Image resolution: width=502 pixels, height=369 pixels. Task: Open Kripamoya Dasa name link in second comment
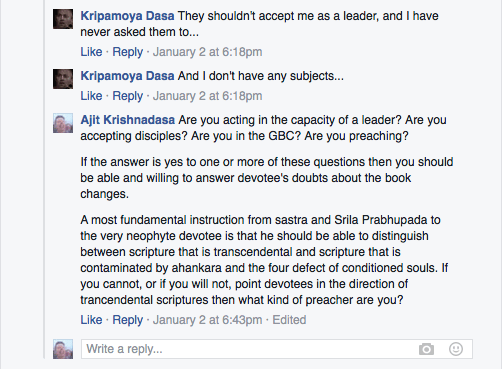(x=127, y=76)
